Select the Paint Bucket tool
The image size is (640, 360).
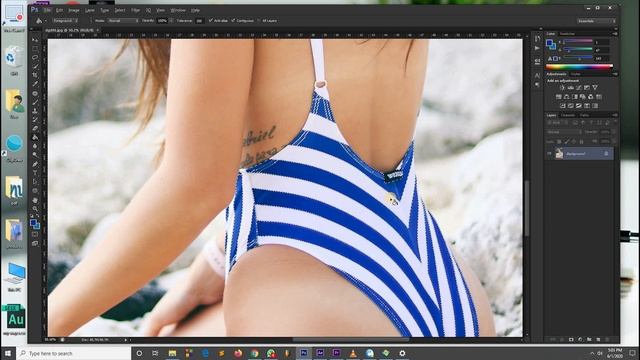pyautogui.click(x=35, y=137)
